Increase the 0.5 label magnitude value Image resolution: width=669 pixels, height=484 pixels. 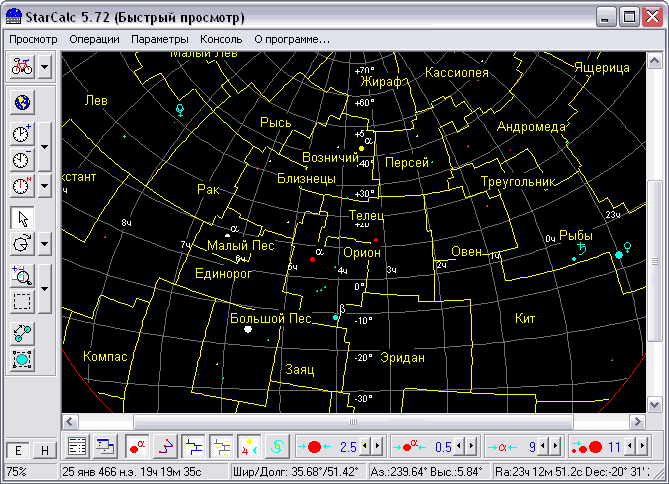[x=472, y=446]
